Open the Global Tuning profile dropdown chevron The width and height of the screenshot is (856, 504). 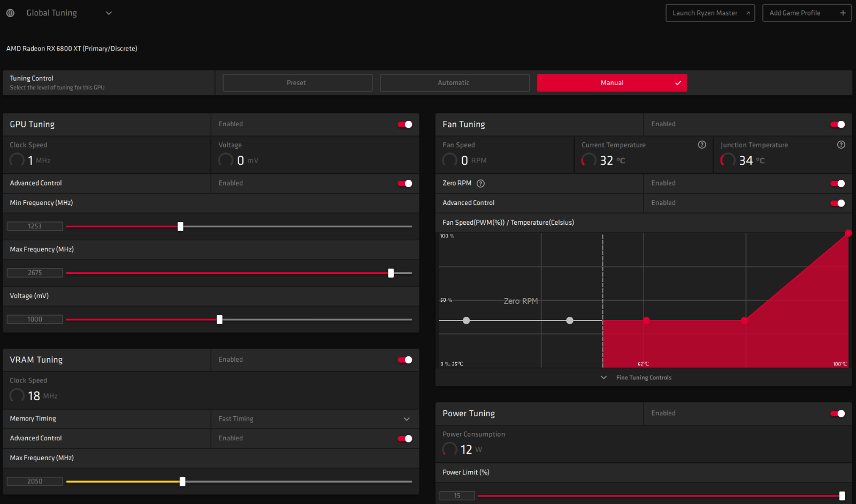(x=109, y=13)
